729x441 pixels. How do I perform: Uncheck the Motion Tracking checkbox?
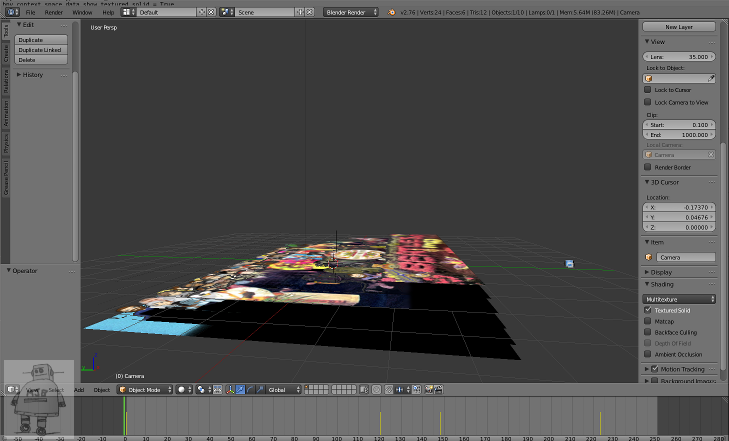point(655,369)
